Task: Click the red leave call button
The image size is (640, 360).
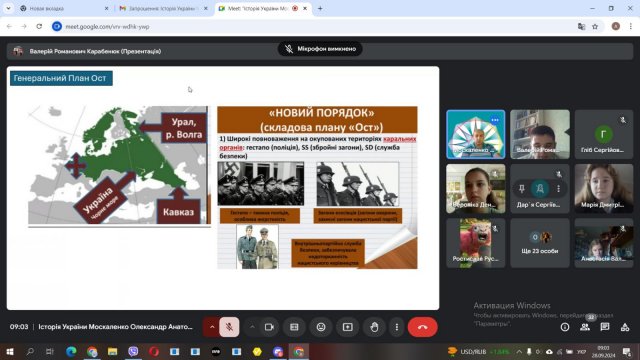Action: [422, 327]
